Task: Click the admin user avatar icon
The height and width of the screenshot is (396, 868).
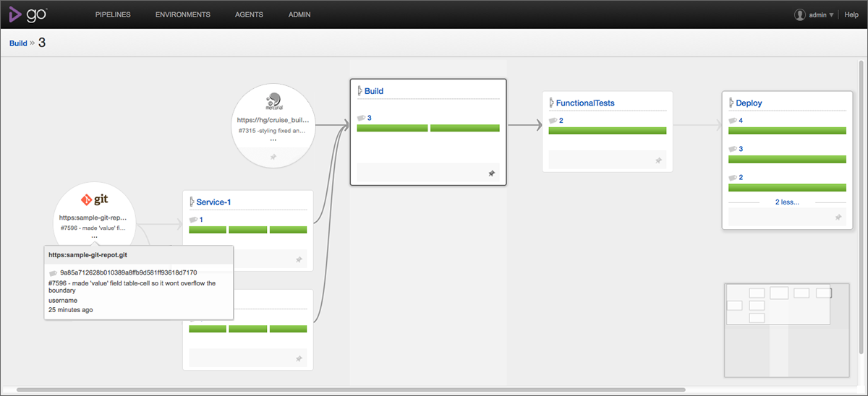Action: (x=799, y=14)
